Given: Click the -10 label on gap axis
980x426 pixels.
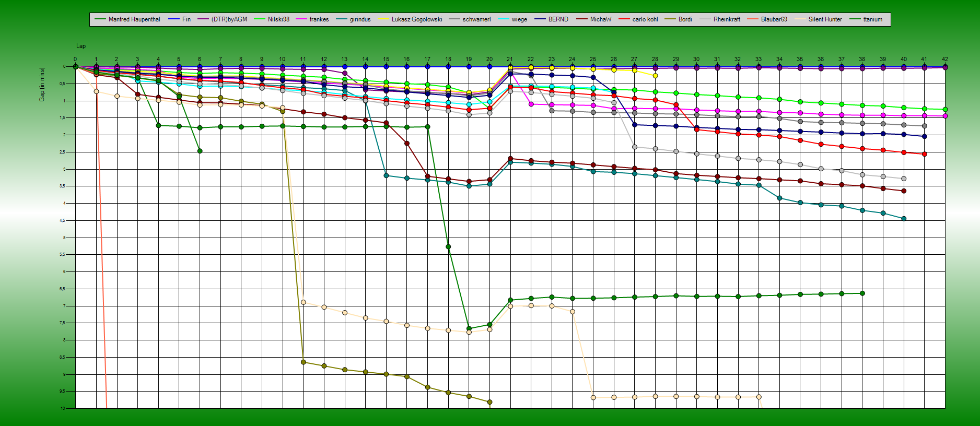Looking at the screenshot, I should [62, 408].
